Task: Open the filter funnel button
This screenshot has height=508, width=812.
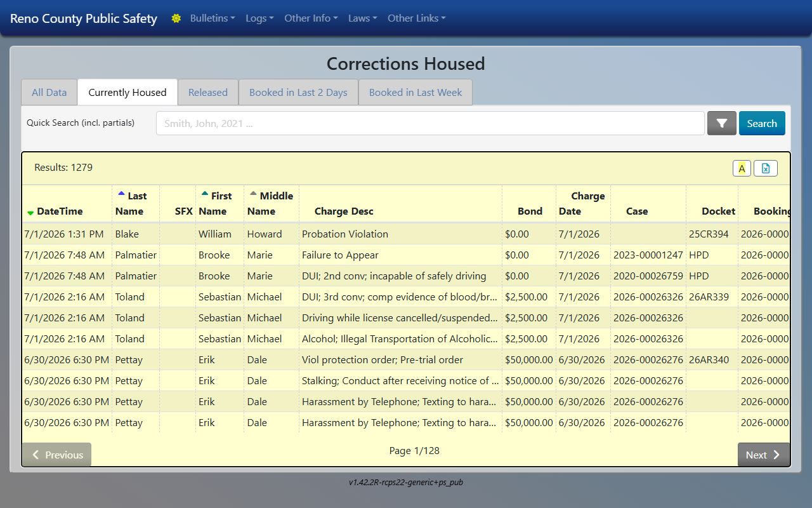Action: click(722, 123)
